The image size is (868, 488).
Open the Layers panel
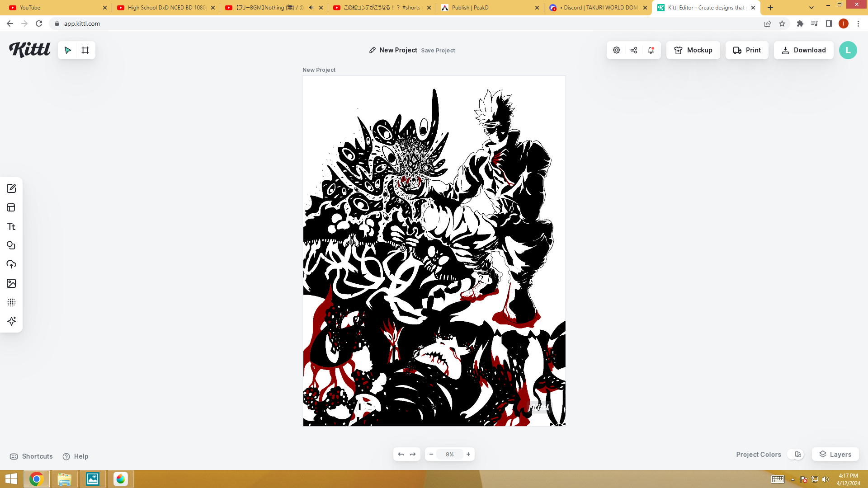(835, 454)
